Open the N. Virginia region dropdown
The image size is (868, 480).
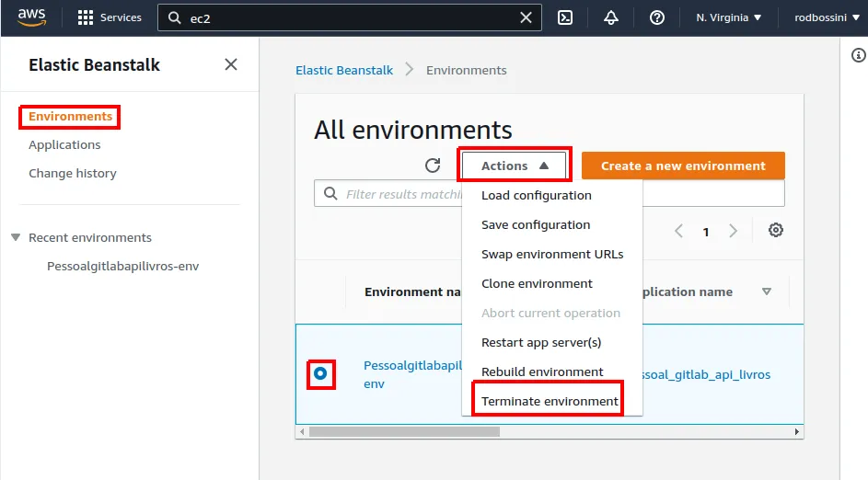[x=728, y=17]
